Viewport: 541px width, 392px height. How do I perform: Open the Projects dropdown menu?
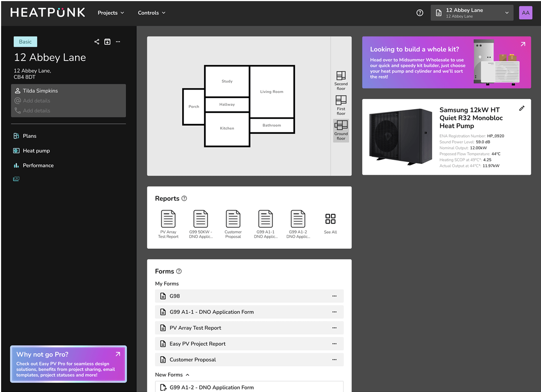[111, 13]
